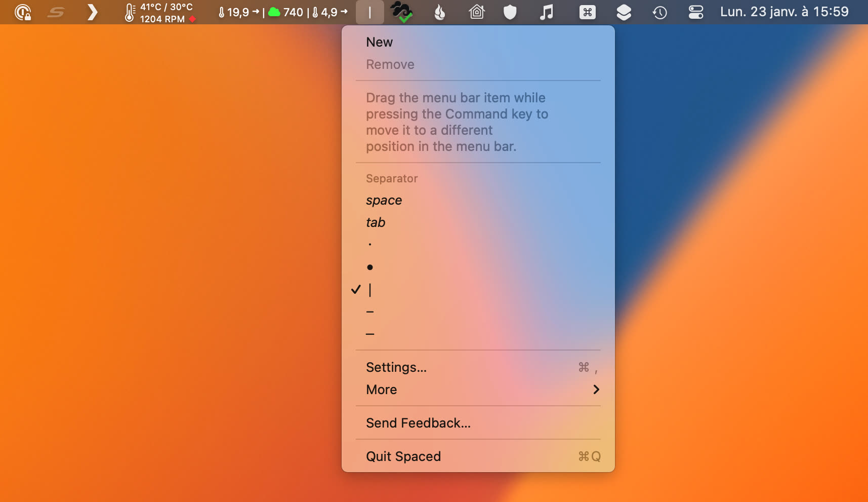Choose Send Feedback…
868x502 pixels.
pos(478,423)
